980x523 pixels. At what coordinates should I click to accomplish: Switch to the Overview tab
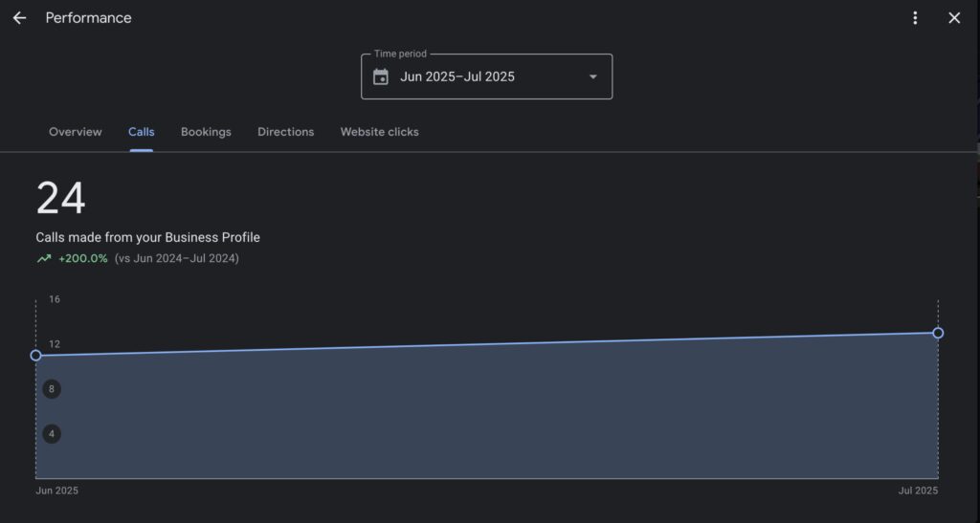75,132
